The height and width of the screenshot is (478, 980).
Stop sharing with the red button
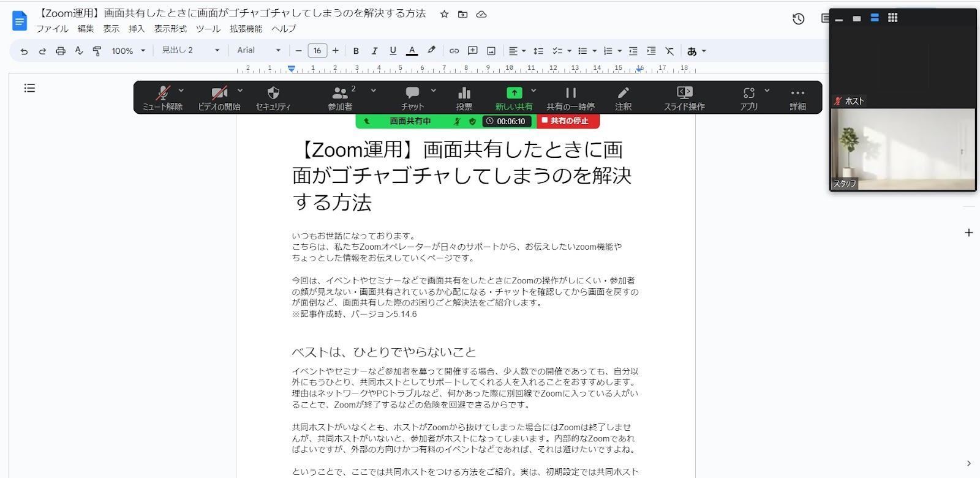click(568, 121)
